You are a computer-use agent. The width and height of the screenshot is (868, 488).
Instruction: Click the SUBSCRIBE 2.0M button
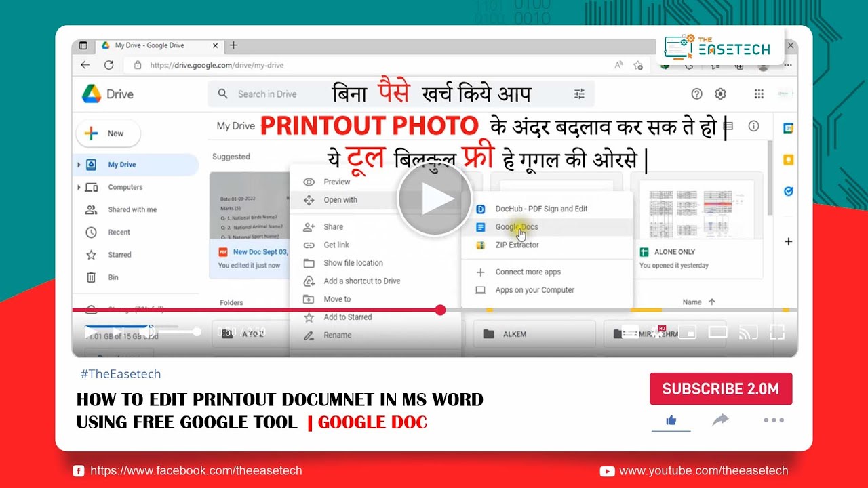[x=721, y=389]
